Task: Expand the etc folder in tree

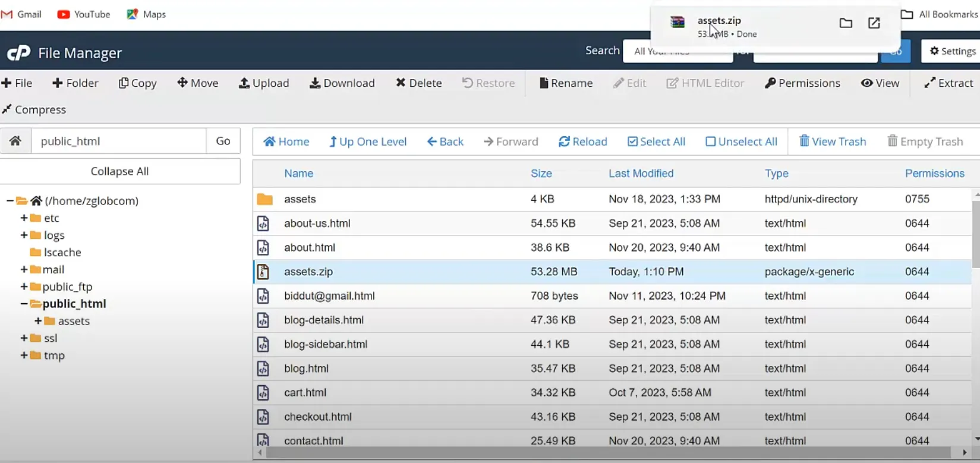Action: coord(24,218)
